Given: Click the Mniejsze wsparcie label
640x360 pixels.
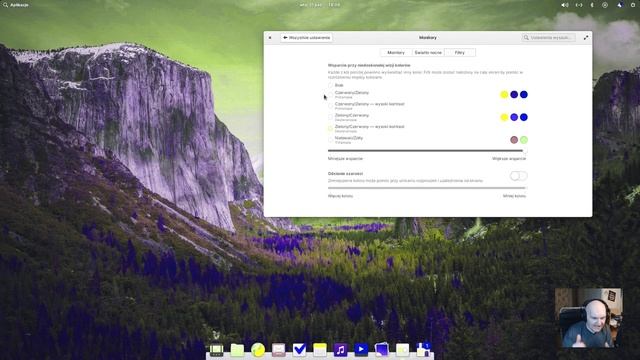Looking at the screenshot, I should click(345, 159).
